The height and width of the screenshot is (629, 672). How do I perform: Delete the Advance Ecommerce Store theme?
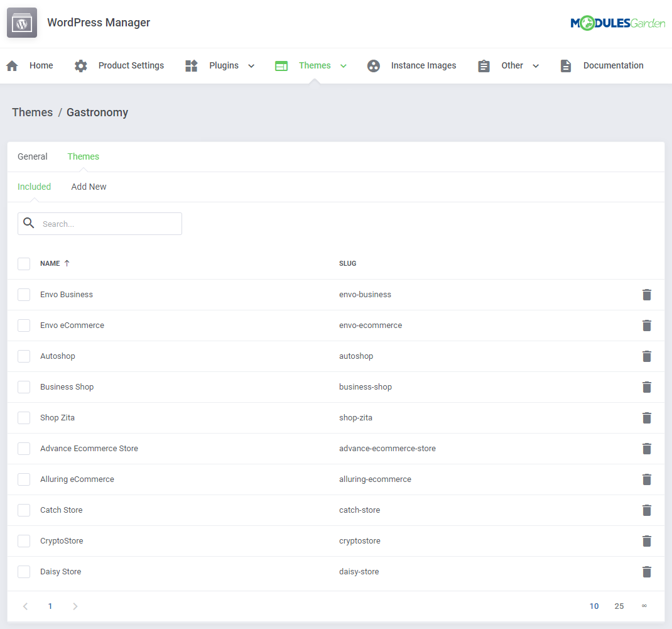point(647,449)
